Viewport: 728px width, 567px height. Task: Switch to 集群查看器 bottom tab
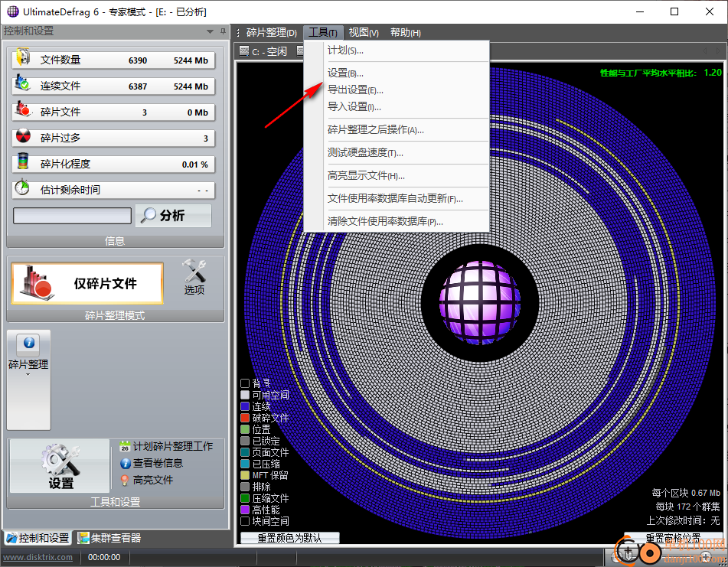tap(109, 538)
